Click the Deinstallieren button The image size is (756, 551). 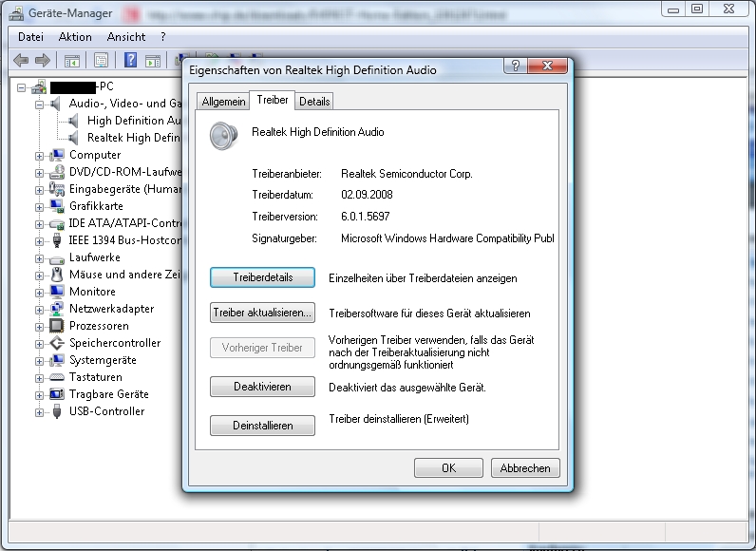tap(262, 426)
